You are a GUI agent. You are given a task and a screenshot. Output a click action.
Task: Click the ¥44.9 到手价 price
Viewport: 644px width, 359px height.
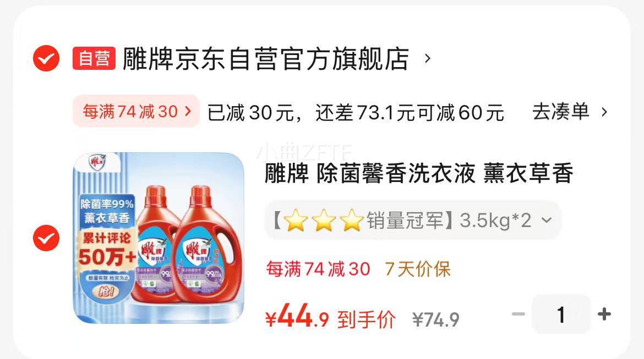click(331, 317)
